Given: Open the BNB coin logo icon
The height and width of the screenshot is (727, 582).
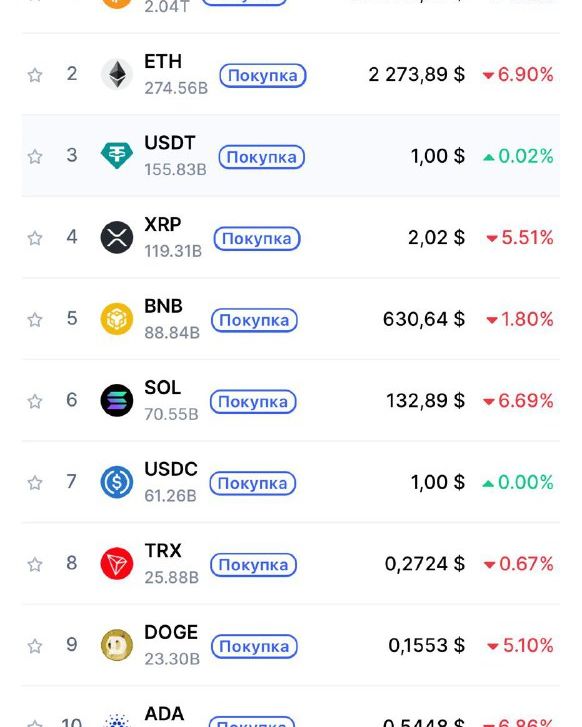Looking at the screenshot, I should pyautogui.click(x=117, y=319).
